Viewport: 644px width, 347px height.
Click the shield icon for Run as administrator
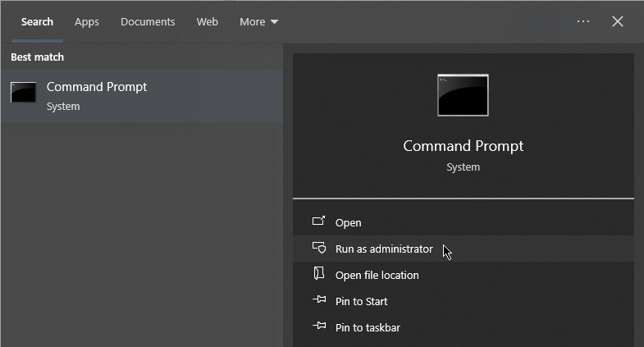click(x=319, y=249)
